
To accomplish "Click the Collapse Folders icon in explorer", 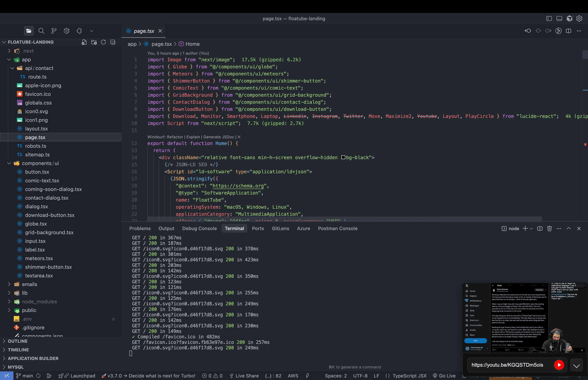I will click(113, 42).
